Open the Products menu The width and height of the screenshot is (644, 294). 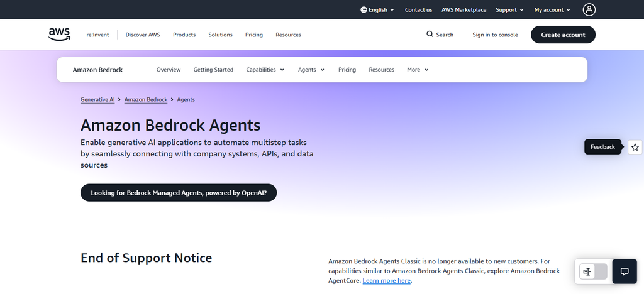tap(184, 35)
